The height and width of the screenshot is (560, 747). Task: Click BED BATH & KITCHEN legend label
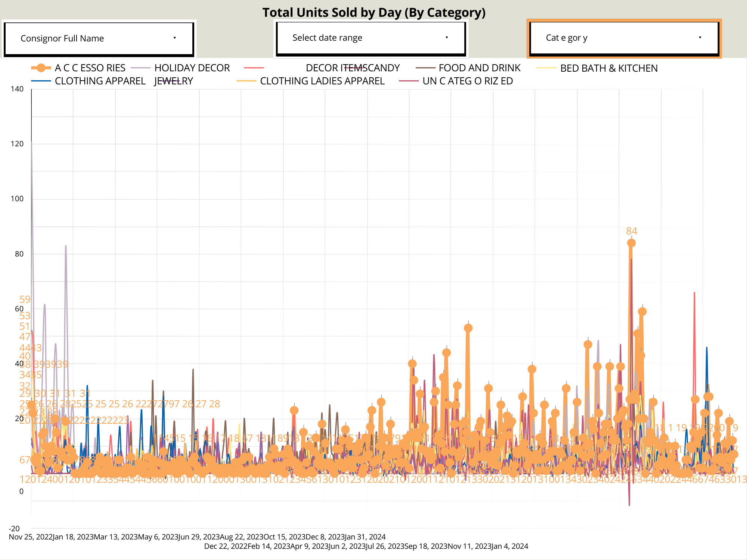click(x=609, y=68)
